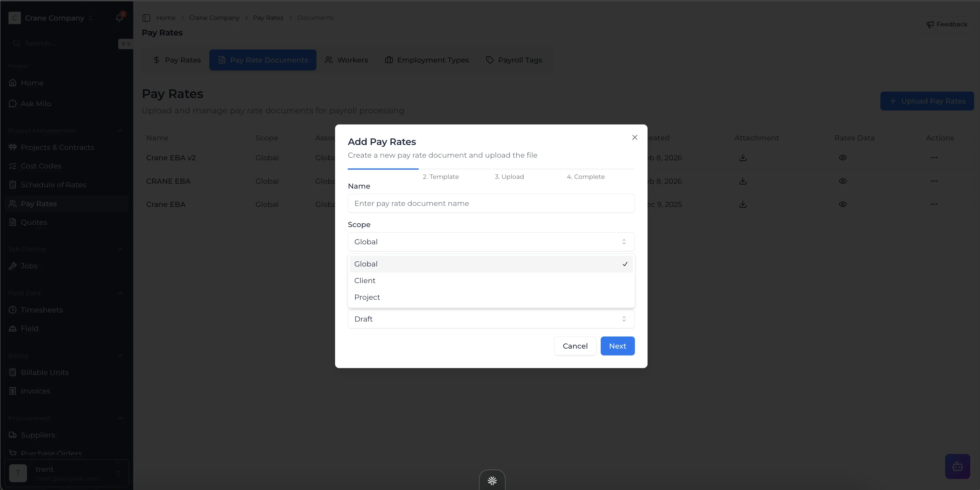
Task: View rates data for CRANE EBA
Action: click(x=843, y=181)
